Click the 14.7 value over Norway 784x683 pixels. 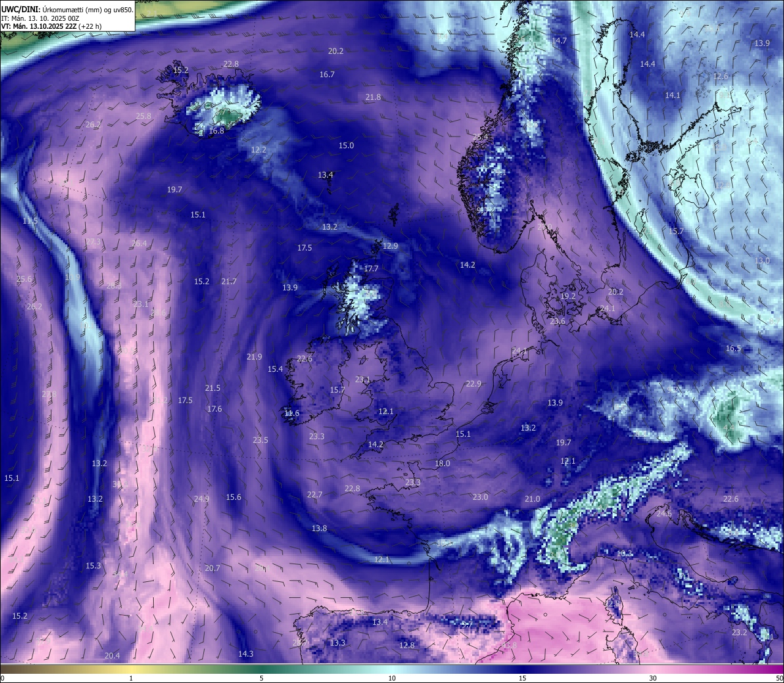click(559, 40)
